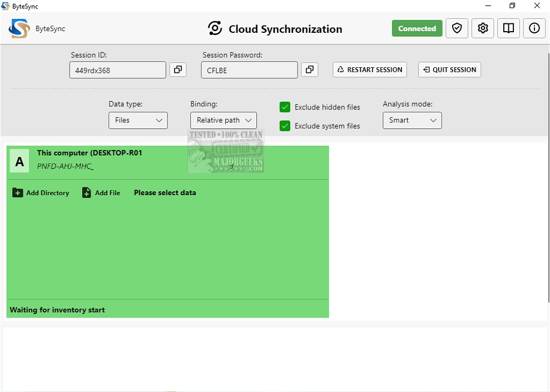Viewport: 550px width, 392px height.
Task: Click the Add File document icon
Action: coord(86,192)
